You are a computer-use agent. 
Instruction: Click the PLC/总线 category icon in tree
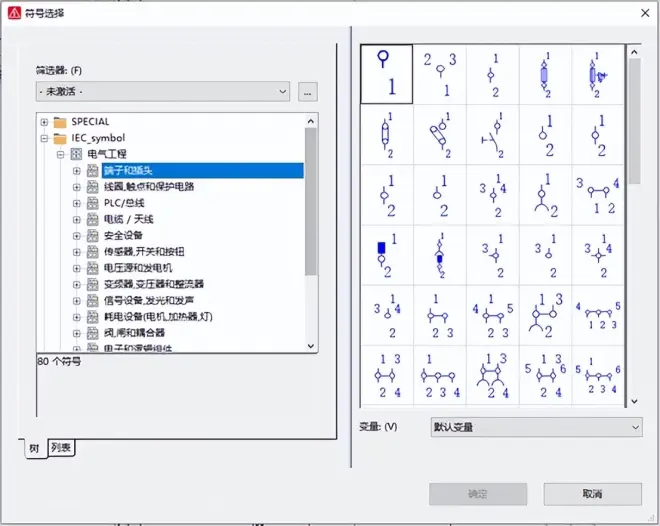pos(93,203)
